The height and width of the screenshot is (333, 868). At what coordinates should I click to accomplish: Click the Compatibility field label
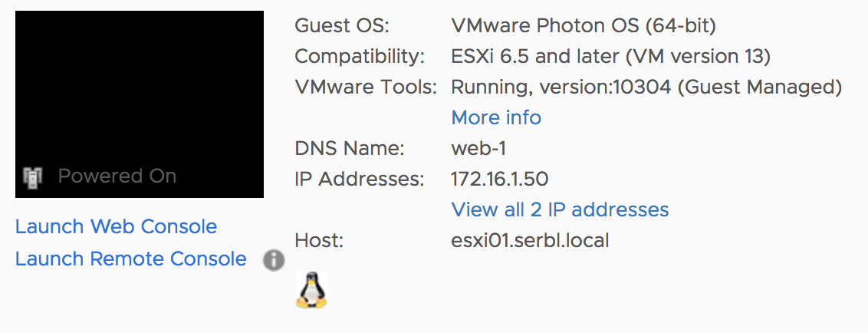pyautogui.click(x=360, y=57)
